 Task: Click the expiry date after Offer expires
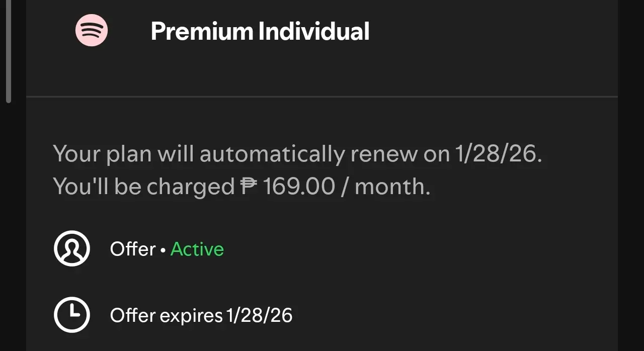point(260,315)
